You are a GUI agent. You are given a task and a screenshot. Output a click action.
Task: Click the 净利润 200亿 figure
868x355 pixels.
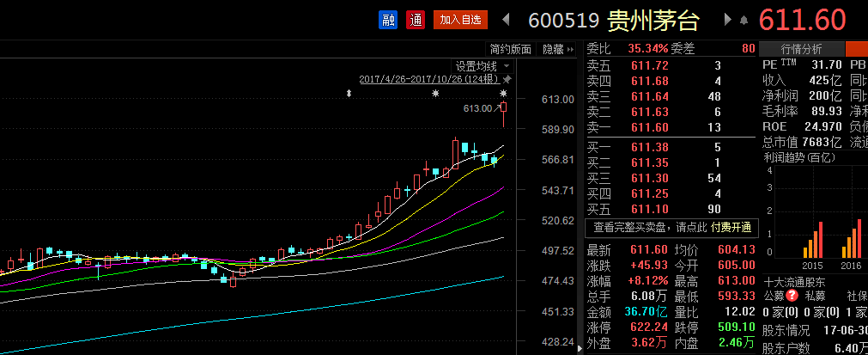(x=825, y=95)
